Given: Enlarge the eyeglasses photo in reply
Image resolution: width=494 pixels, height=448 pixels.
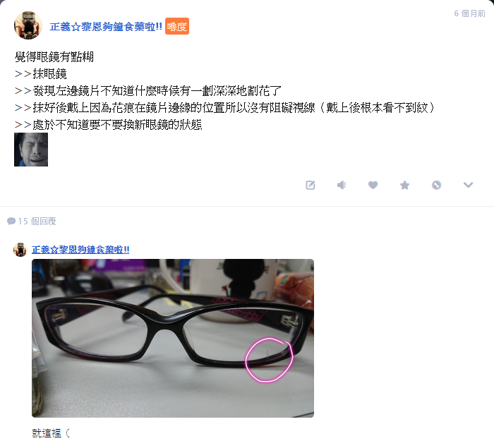Looking at the screenshot, I should pyautogui.click(x=173, y=339).
